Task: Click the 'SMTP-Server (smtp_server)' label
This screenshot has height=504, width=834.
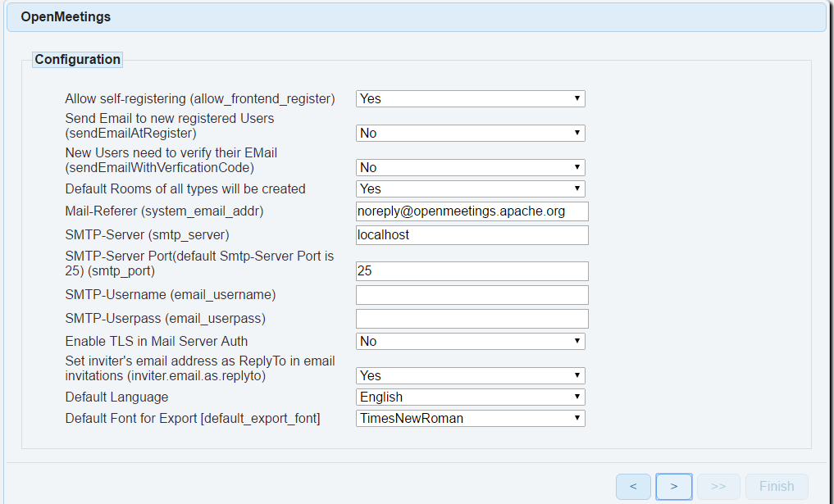Action: [148, 235]
